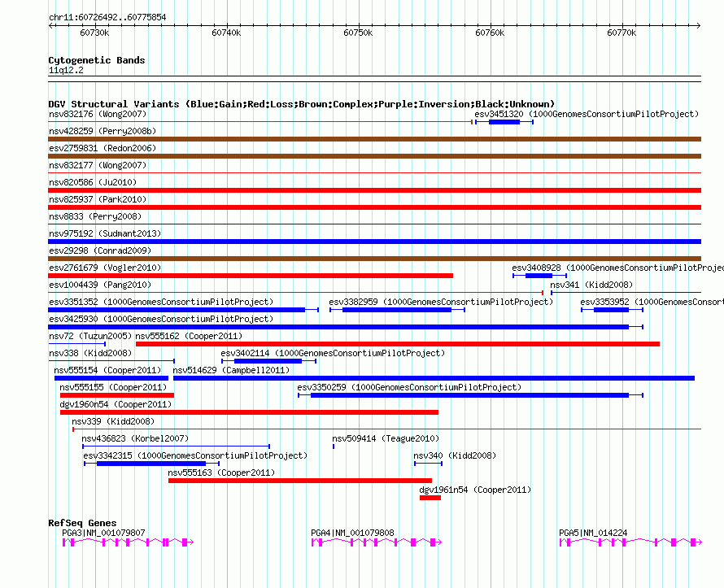Open the esv2759831 (Redon2006) variant
This screenshot has width=724, height=588.
[102, 148]
